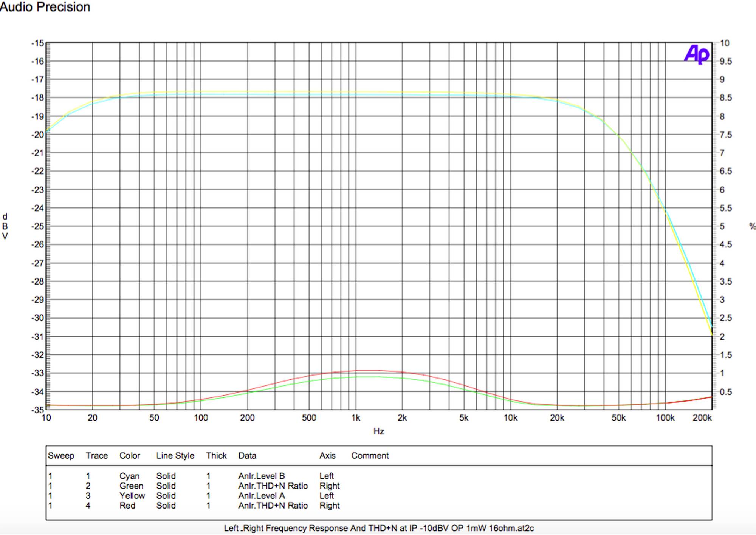This screenshot has width=756, height=535.
Task: Click the 20k frequency axis tick label
Action: 557,418
